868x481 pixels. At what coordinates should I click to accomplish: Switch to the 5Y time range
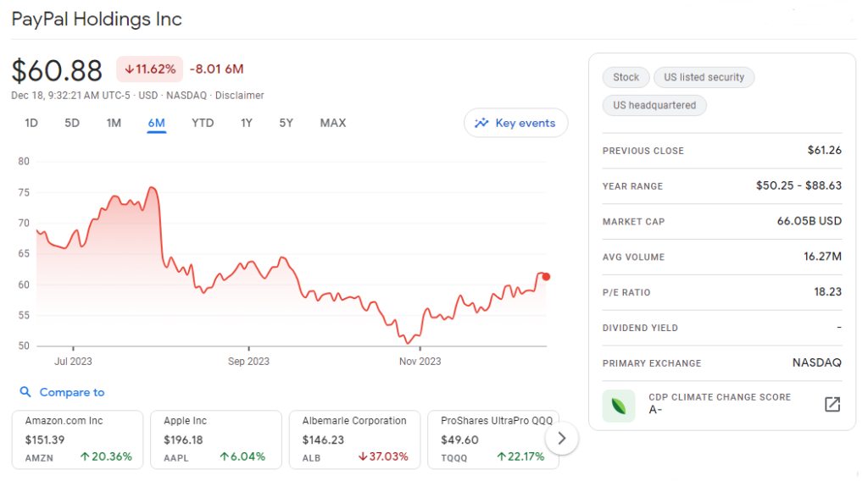click(287, 123)
